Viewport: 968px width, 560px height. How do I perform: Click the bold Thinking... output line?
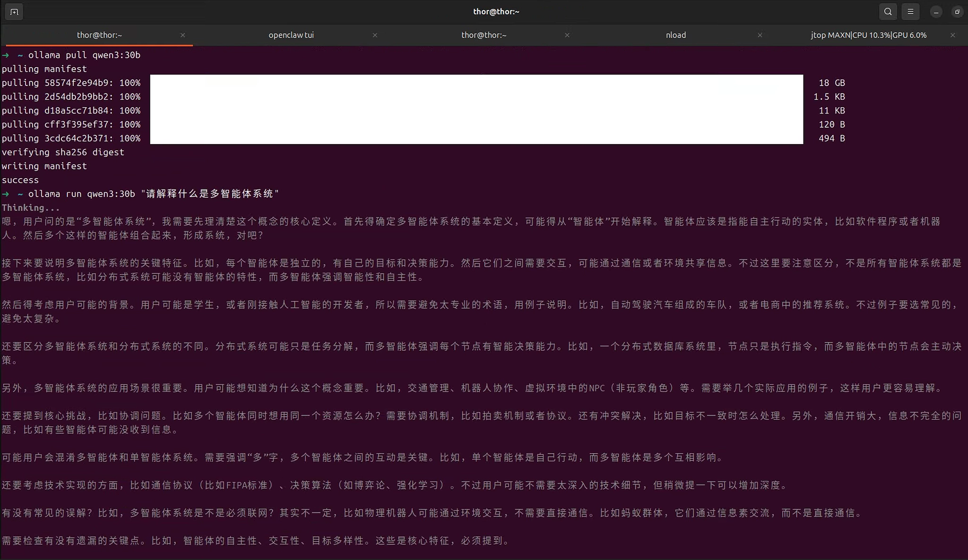31,208
